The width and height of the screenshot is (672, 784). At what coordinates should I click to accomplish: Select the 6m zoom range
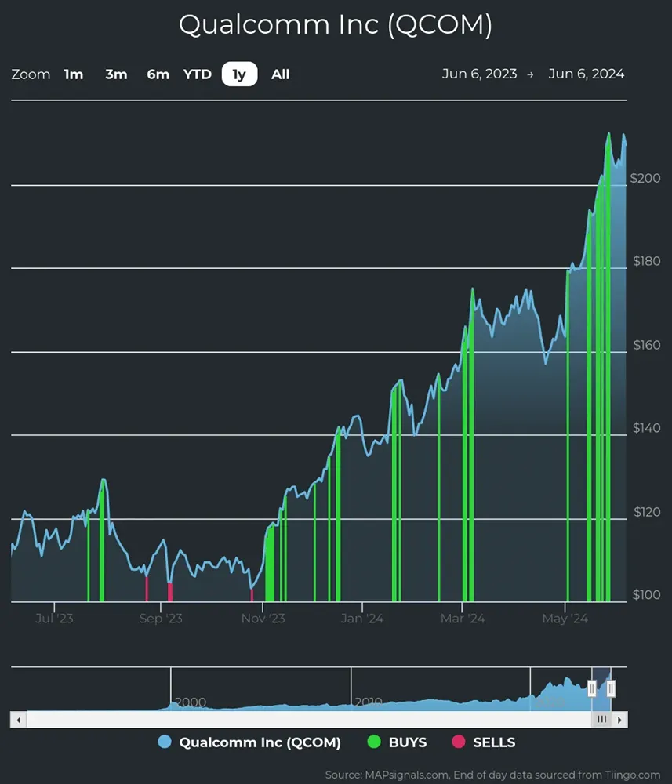coord(158,74)
